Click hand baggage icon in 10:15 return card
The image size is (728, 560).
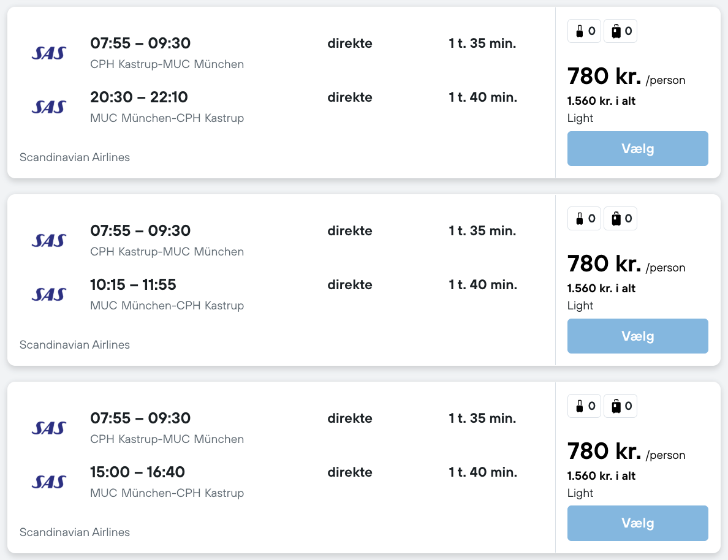(579, 219)
